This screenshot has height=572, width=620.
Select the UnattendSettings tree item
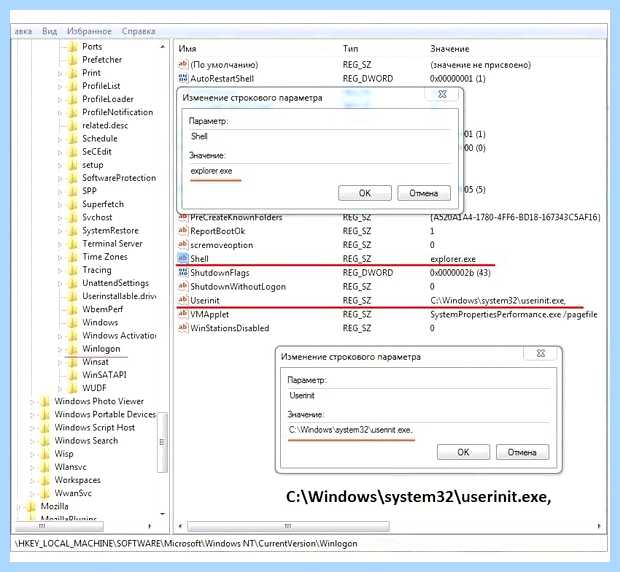point(115,283)
